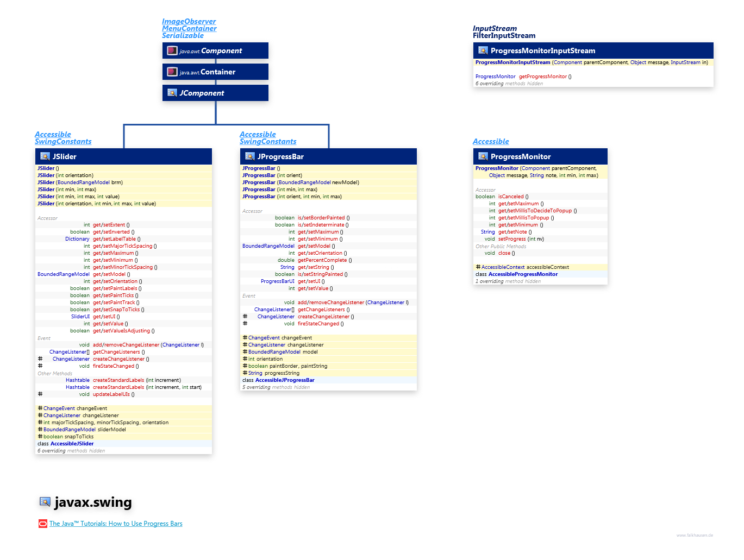The image size is (744, 560).
Task: Click get/setLabelTable in JSlider
Action: (114, 239)
